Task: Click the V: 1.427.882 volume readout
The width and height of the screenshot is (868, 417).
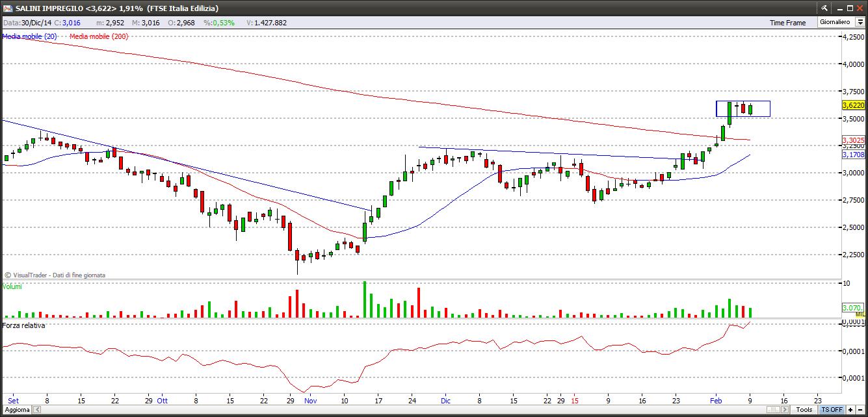Action: point(267,23)
